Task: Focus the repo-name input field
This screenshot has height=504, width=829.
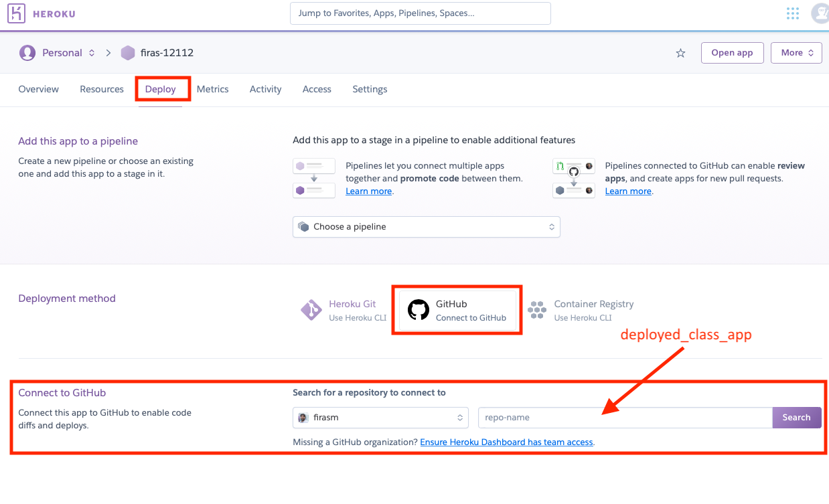Action: coord(625,418)
